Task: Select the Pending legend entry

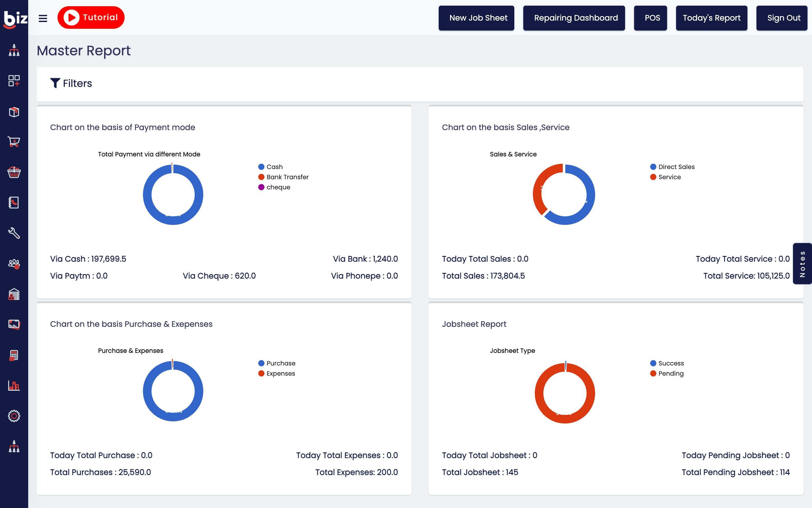Action: point(667,373)
